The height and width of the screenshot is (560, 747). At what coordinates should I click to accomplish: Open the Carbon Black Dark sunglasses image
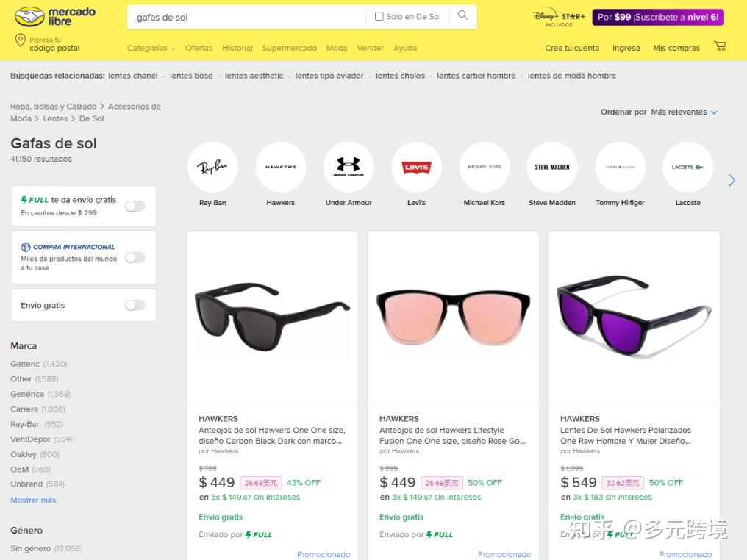click(x=273, y=317)
